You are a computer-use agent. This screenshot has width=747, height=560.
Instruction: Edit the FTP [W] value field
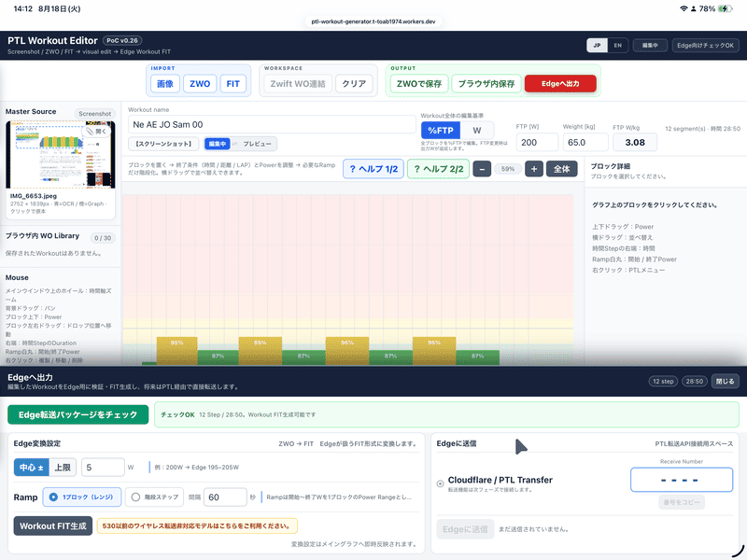536,143
